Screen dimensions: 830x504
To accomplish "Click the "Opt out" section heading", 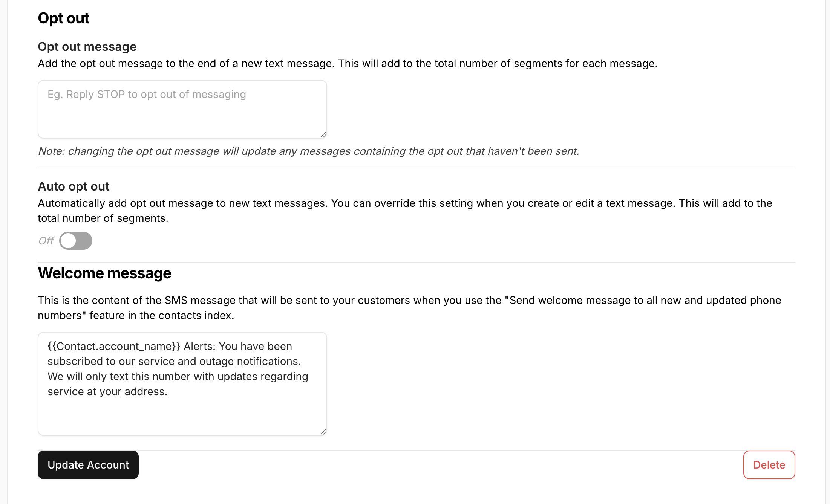I will click(64, 18).
